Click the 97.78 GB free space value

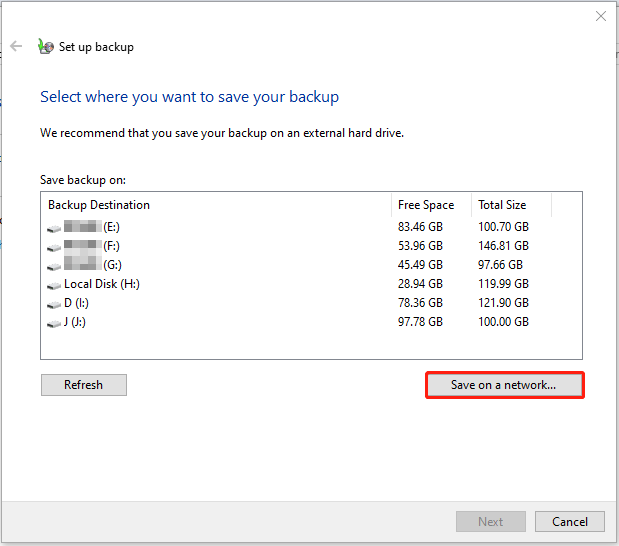point(420,321)
